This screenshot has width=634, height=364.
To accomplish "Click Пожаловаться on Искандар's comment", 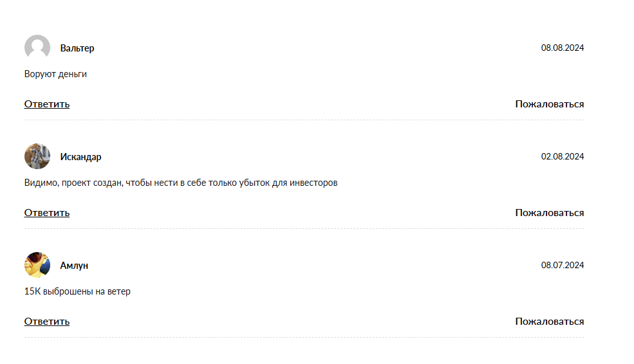I will [550, 213].
